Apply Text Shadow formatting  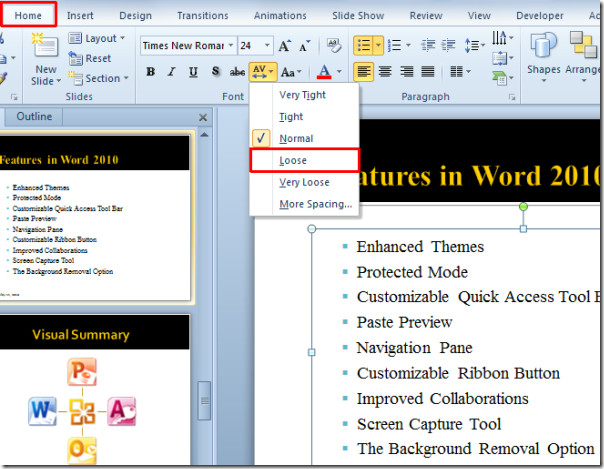point(215,72)
